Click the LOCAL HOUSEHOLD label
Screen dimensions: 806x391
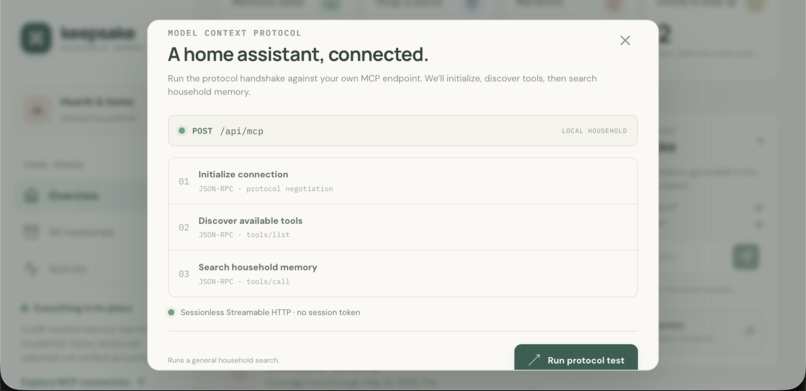point(594,131)
